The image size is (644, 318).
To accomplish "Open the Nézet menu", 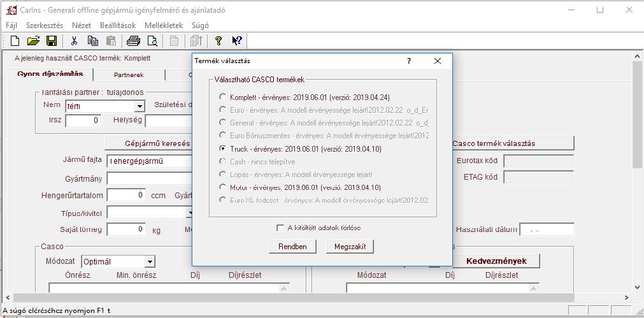I will pyautogui.click(x=82, y=25).
